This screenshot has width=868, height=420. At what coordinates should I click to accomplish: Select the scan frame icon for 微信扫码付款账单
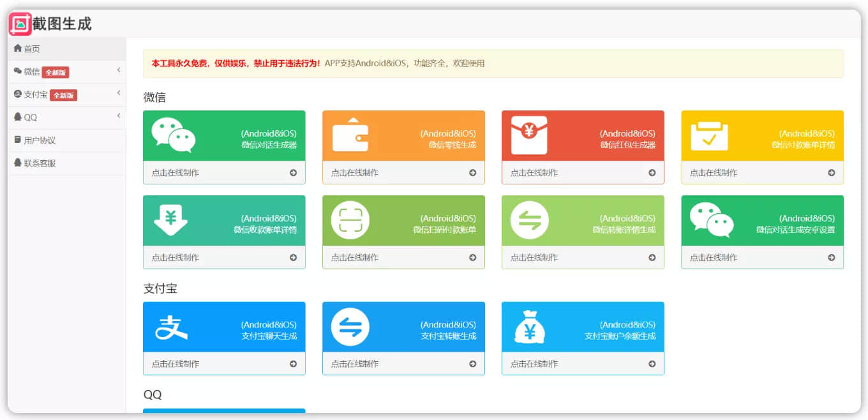[350, 220]
